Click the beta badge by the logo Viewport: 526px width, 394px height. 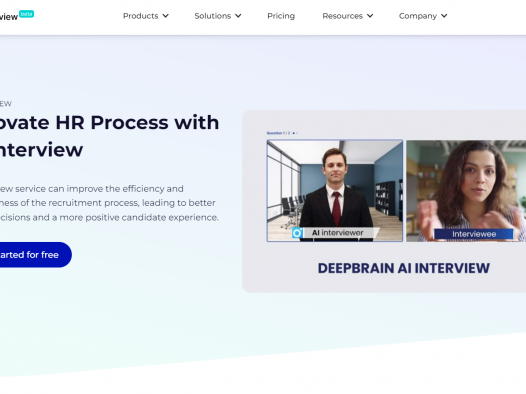(x=27, y=14)
